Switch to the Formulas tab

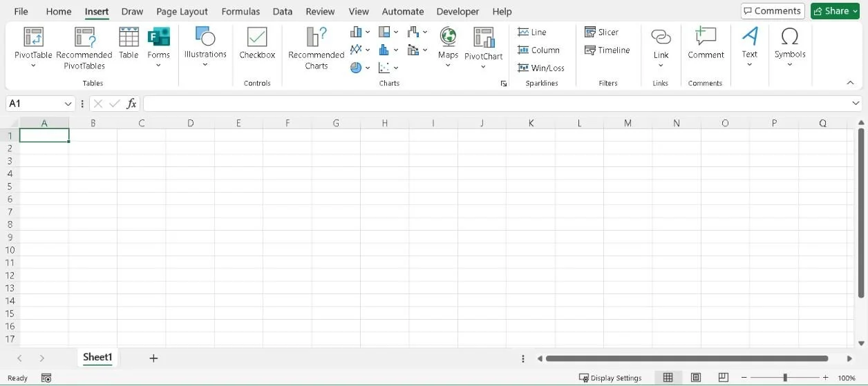point(240,11)
